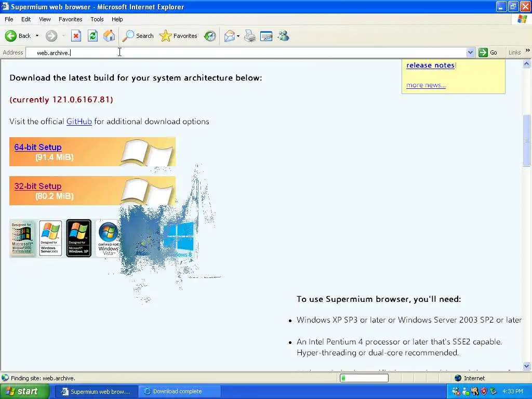The height and width of the screenshot is (399, 532).
Task: Click the Finding site status text
Action: [43, 378]
